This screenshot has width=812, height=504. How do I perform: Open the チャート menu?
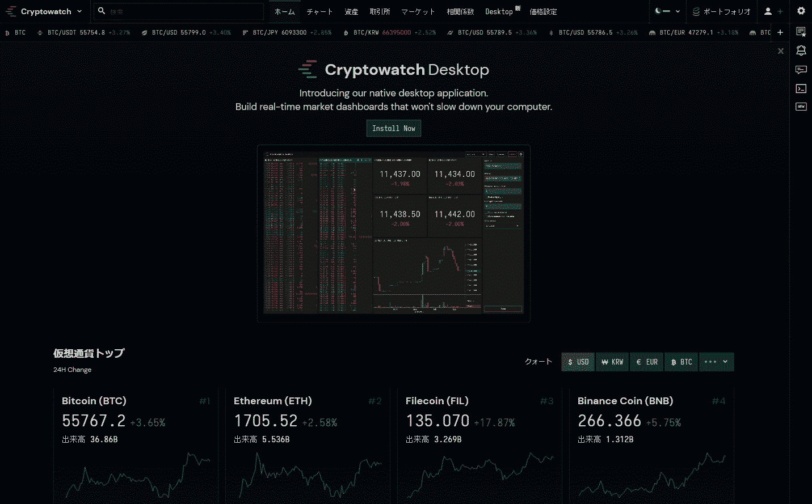coord(319,11)
